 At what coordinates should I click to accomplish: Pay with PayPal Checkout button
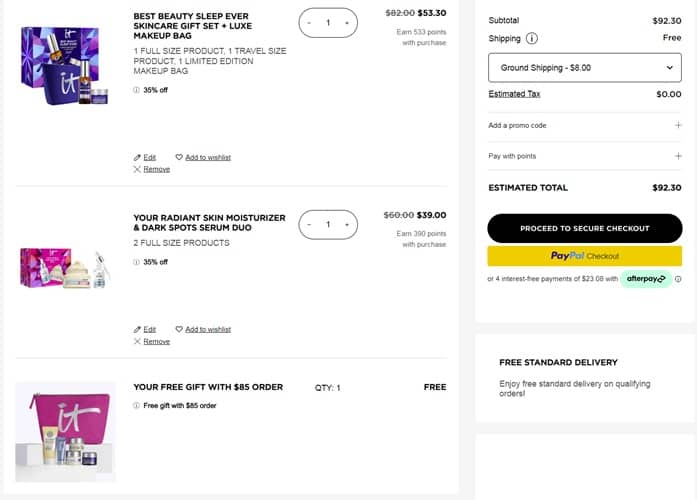pos(584,256)
